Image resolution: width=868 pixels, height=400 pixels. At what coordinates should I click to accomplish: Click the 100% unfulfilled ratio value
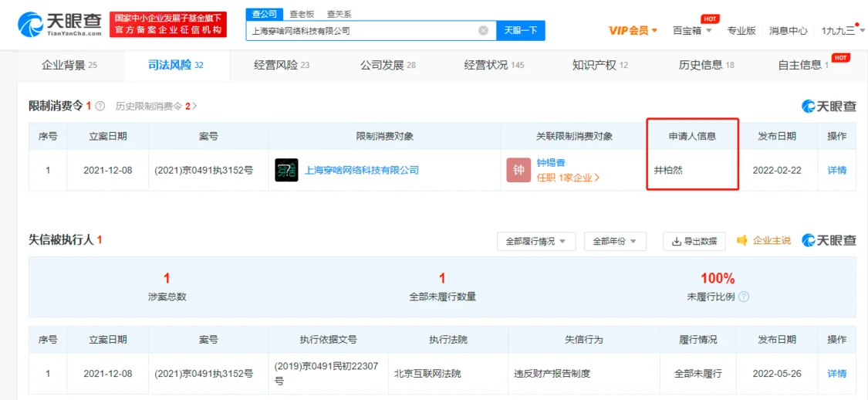click(x=718, y=278)
